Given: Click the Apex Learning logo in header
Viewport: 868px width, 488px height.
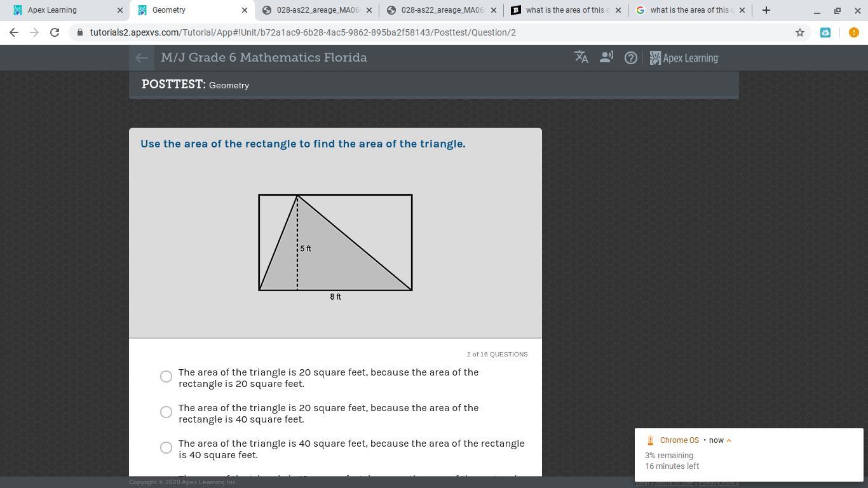Looking at the screenshot, I should pyautogui.click(x=684, y=58).
